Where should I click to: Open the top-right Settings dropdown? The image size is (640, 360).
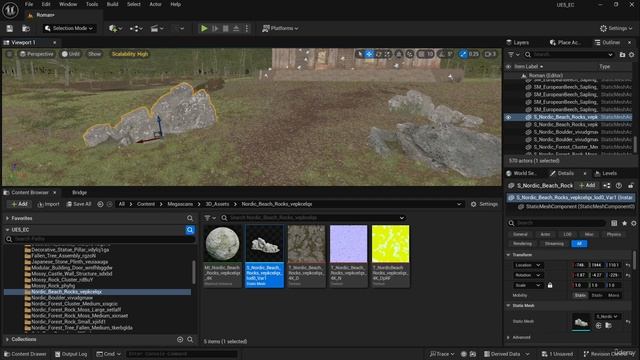pyautogui.click(x=616, y=29)
